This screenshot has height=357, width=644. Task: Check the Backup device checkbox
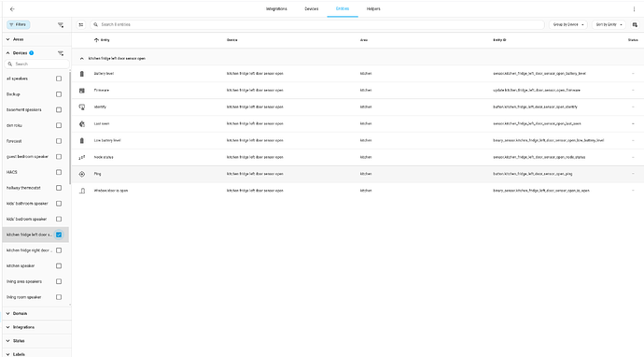tap(59, 94)
